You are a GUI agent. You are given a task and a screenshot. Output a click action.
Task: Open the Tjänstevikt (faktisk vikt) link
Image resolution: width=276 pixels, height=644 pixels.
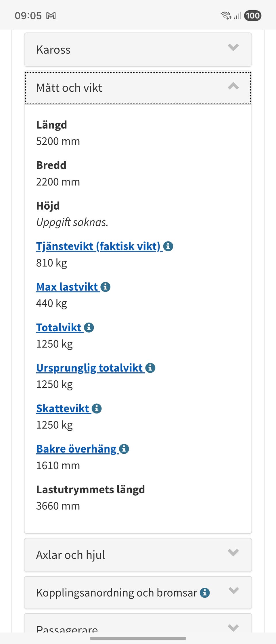tap(98, 246)
